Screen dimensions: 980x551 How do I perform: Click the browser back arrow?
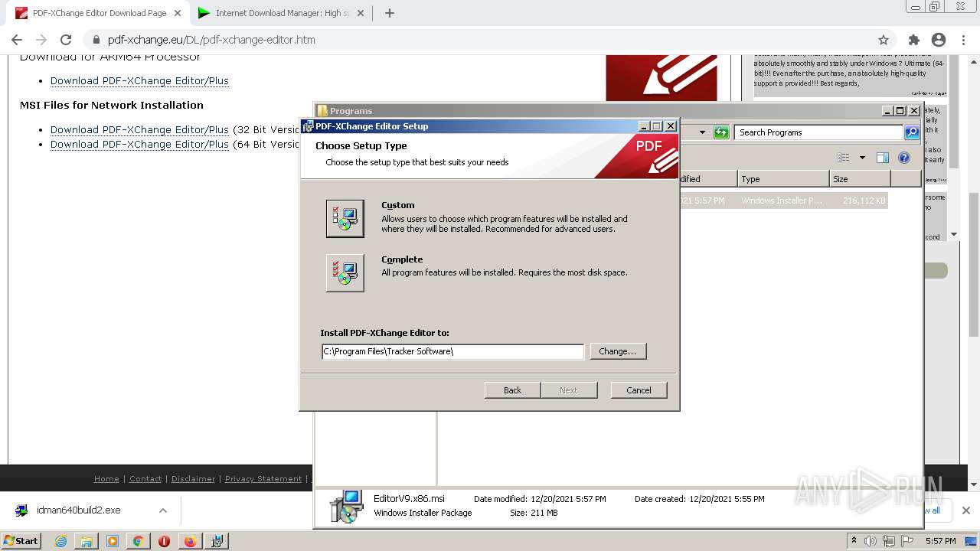17,40
